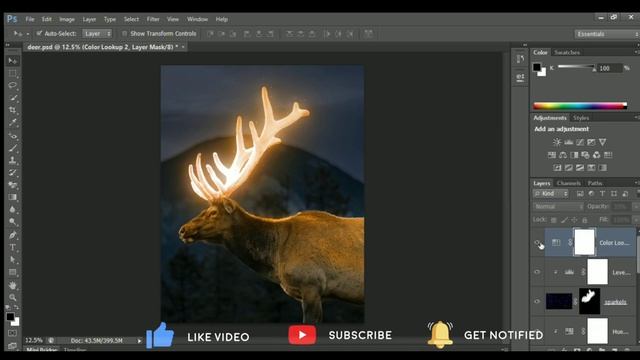Add a Black & White adjustment

(x=574, y=155)
